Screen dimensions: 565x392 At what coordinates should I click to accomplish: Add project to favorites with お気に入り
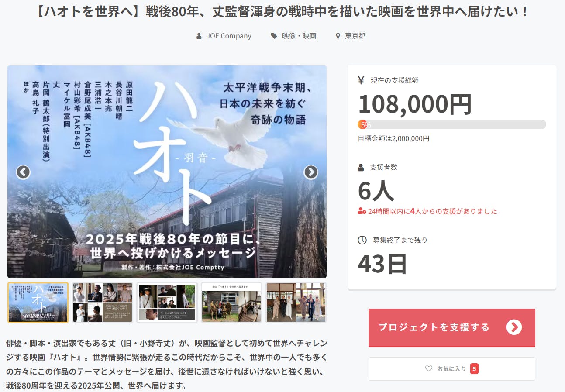coord(452,369)
